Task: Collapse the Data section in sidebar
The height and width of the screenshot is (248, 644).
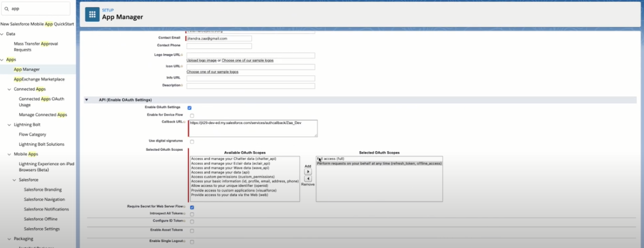Action: click(x=2, y=34)
